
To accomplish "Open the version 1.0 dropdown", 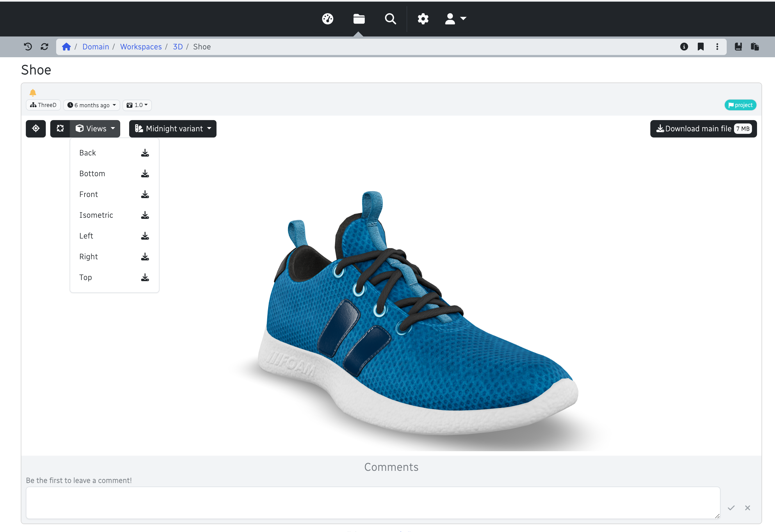I will [x=137, y=105].
